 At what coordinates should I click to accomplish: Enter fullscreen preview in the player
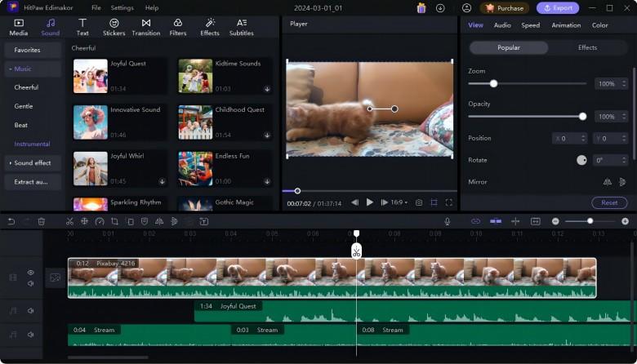point(449,202)
